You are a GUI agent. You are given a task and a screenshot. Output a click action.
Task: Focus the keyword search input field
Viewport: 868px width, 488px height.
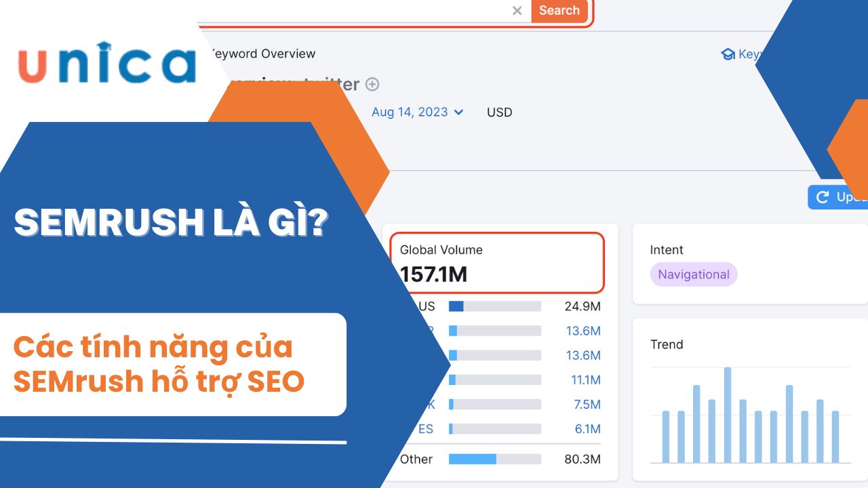coord(363,11)
